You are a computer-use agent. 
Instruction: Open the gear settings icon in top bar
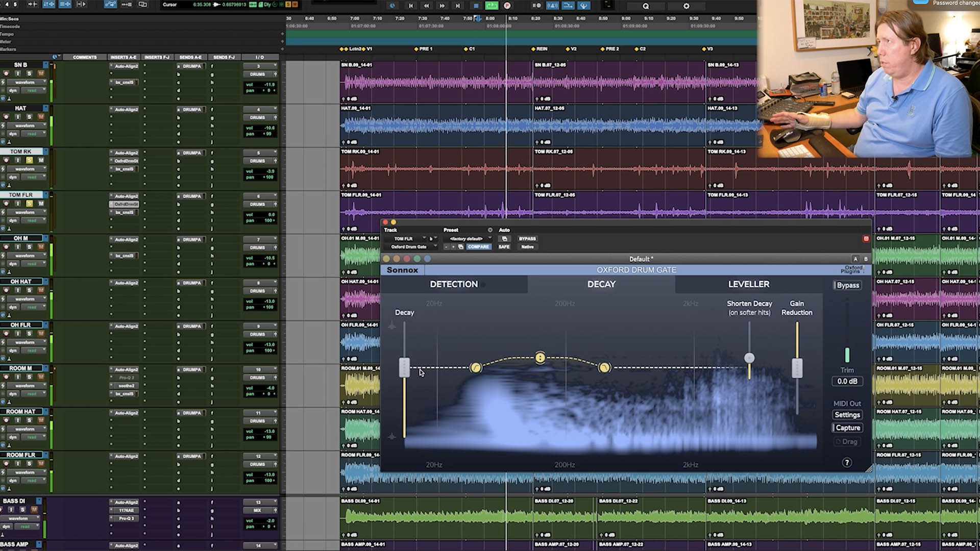(686, 6)
